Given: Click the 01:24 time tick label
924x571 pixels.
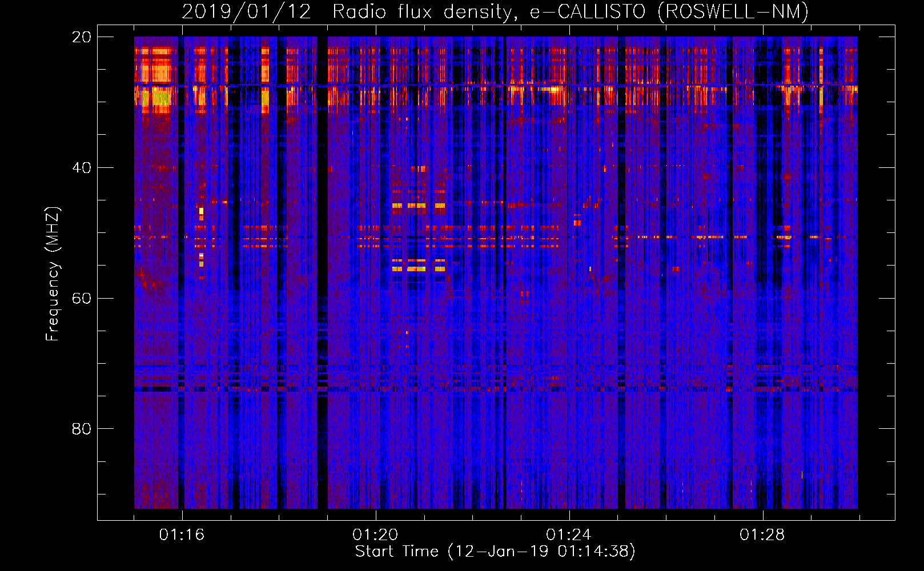Looking at the screenshot, I should pyautogui.click(x=569, y=535).
